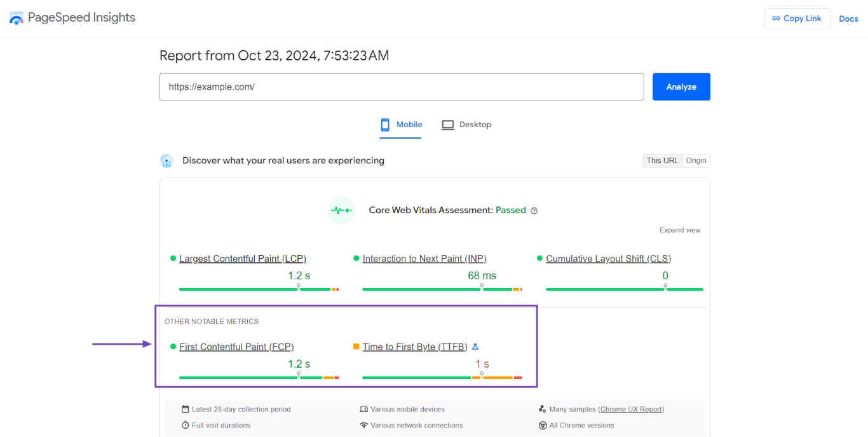
Task: Click the Chrome icon next to All Chrome versions
Action: point(543,425)
